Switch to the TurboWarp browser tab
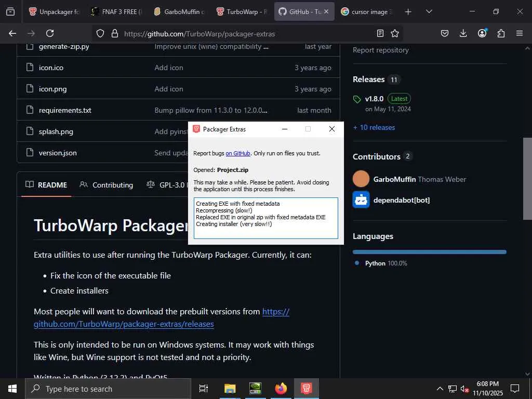This screenshot has width=532, height=399. click(x=242, y=11)
